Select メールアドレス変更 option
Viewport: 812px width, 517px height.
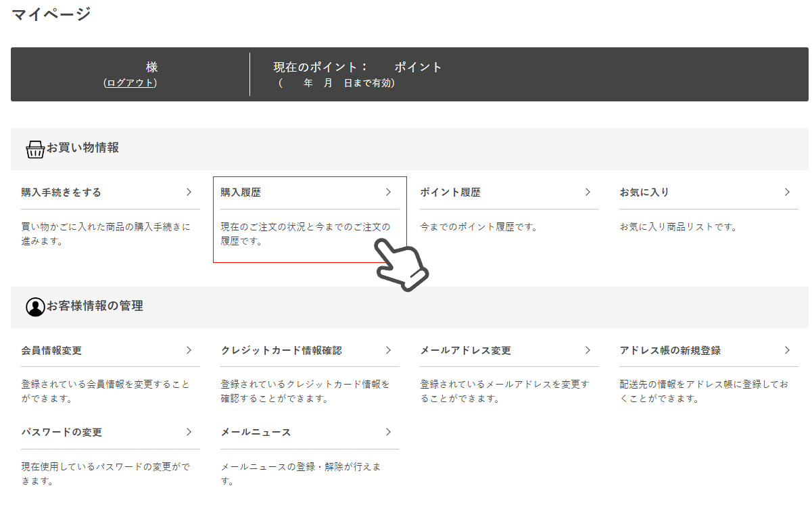pos(465,351)
